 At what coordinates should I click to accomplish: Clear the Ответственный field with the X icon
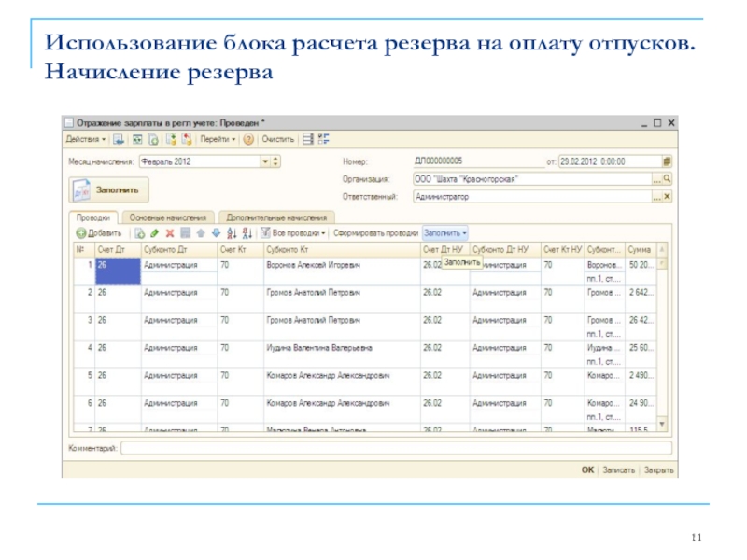(x=667, y=196)
